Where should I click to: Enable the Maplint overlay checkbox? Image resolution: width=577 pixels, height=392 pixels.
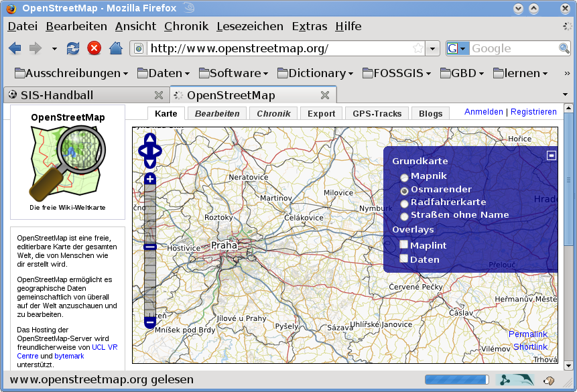pyautogui.click(x=404, y=245)
